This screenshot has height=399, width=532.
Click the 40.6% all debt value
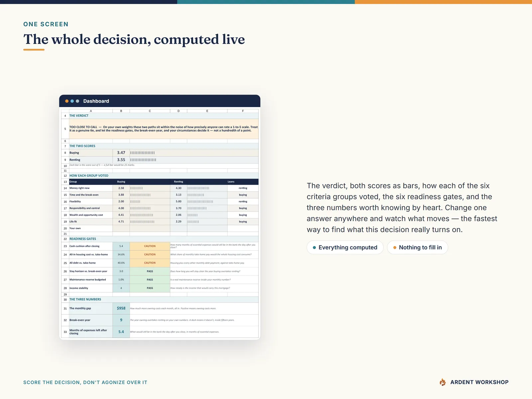tap(121, 263)
